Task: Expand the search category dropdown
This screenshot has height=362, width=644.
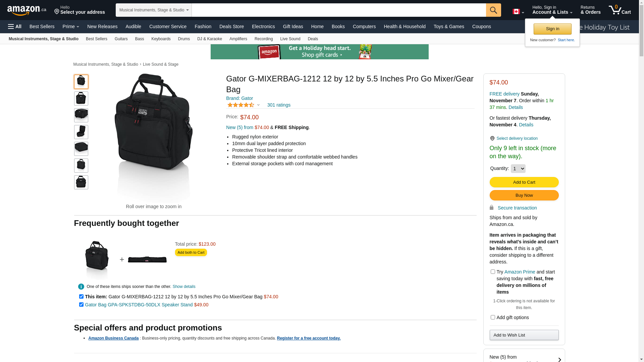Action: (154, 10)
